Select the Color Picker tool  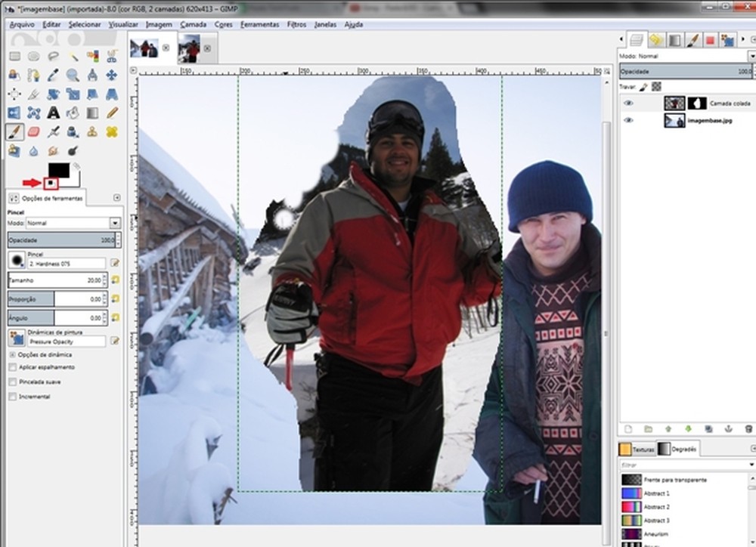[x=54, y=76]
